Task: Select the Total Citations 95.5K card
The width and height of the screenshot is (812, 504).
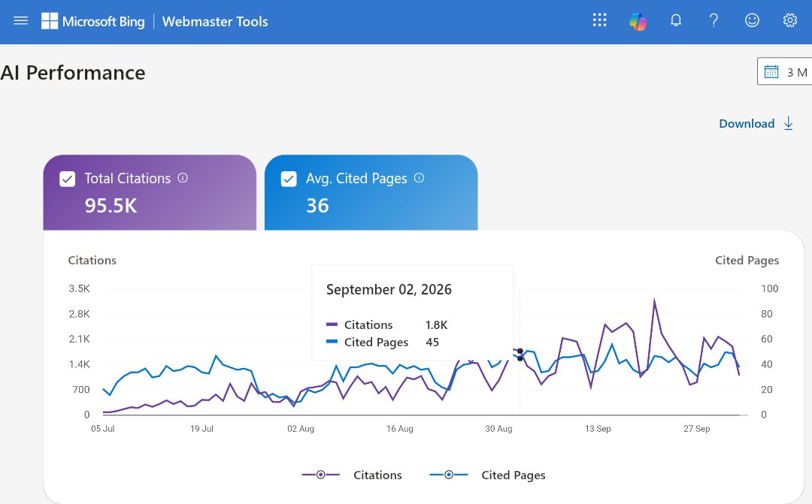Action: pyautogui.click(x=150, y=192)
